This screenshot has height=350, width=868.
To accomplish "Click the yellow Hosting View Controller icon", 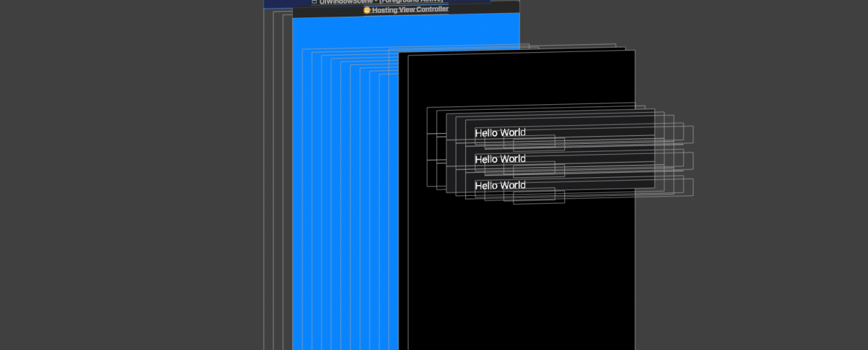I will 367,10.
